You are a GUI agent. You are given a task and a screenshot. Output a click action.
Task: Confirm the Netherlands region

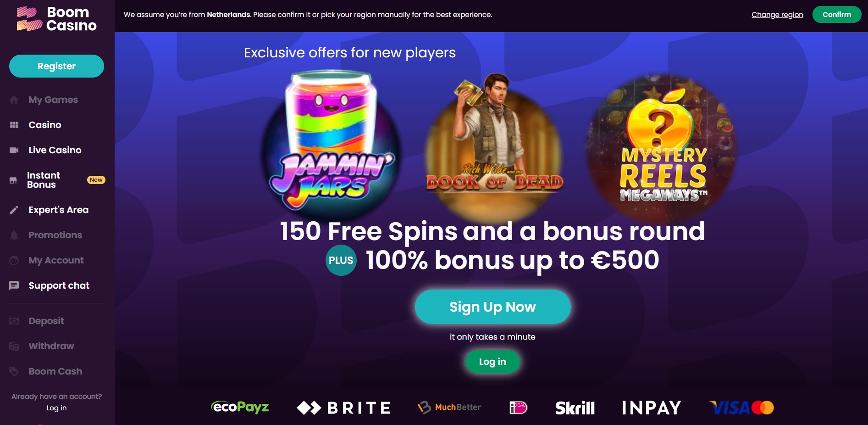[837, 14]
